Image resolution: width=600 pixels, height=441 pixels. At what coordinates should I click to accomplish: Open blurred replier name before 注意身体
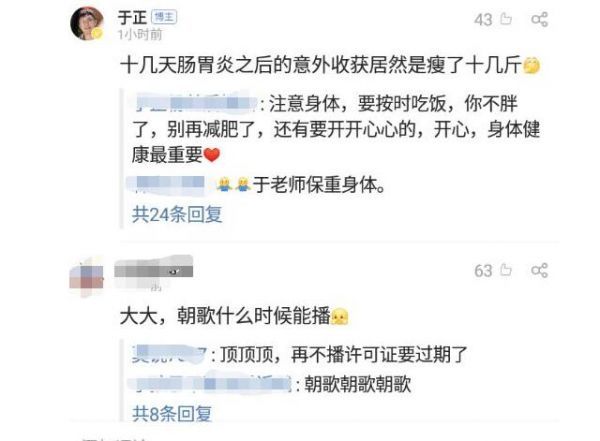click(x=197, y=103)
